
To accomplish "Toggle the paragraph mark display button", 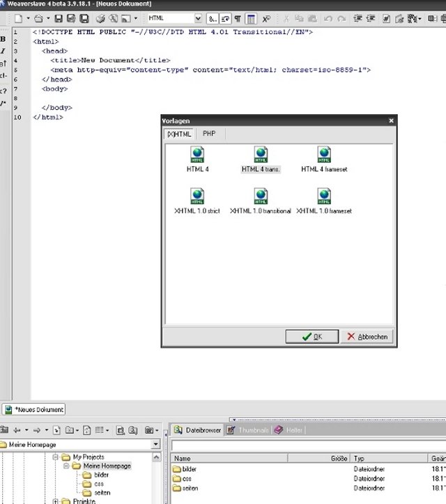I will click(238, 19).
